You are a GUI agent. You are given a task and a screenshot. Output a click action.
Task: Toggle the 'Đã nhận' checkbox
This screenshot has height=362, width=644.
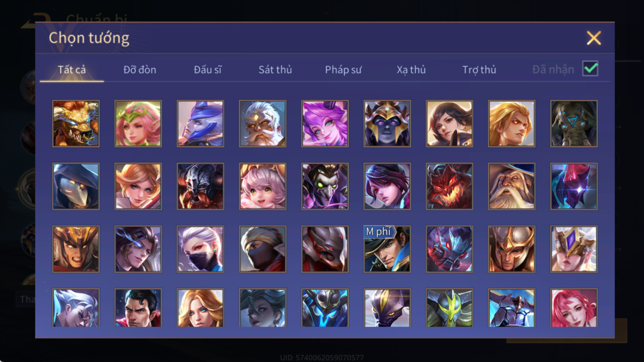tap(590, 69)
